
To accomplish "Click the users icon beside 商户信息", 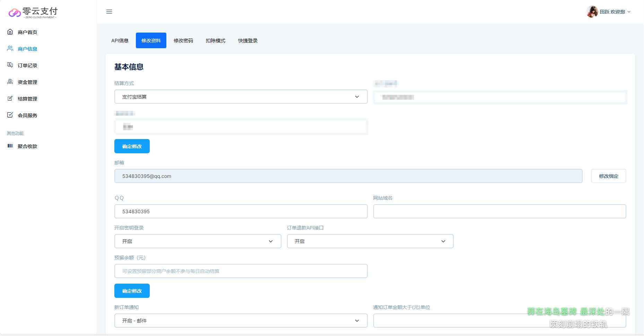I will (x=10, y=49).
